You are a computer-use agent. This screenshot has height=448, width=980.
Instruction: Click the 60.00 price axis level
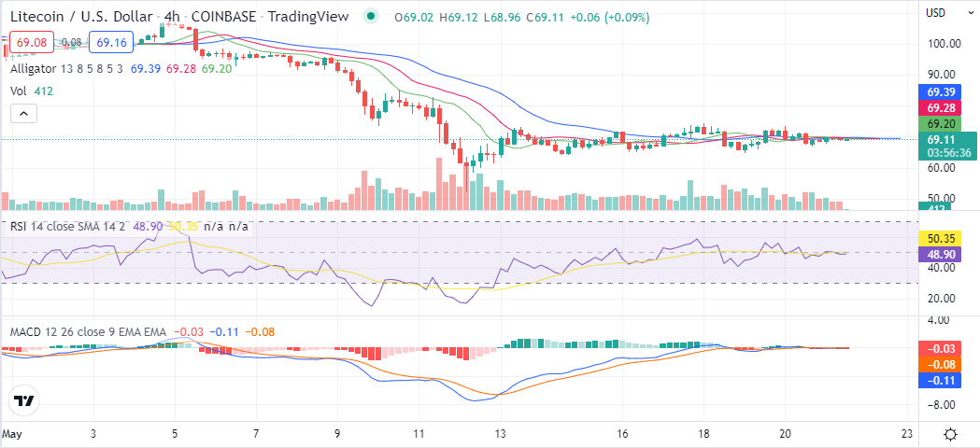[x=944, y=168]
